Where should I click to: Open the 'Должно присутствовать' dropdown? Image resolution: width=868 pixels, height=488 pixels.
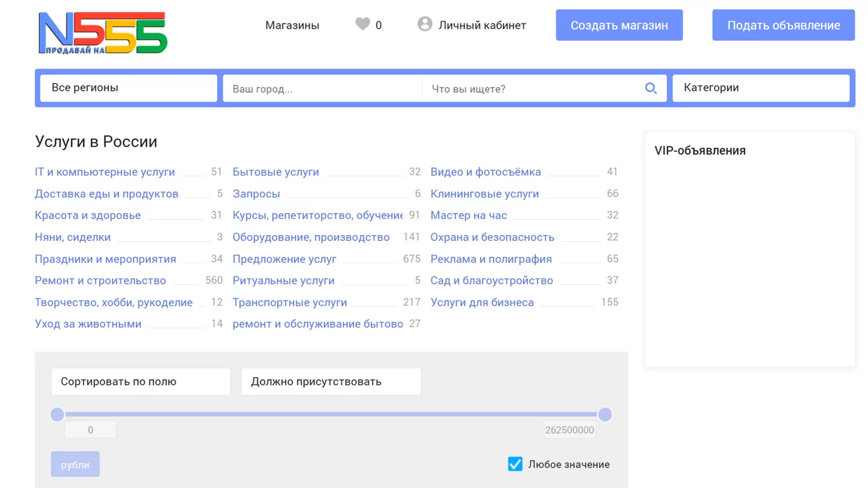[331, 382]
